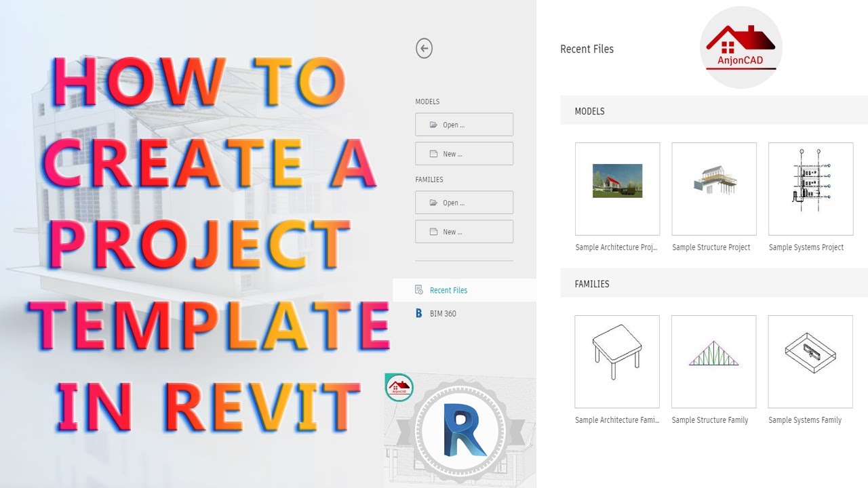868x488 pixels.
Task: Select Recent Files in the sidebar
Action: (x=464, y=290)
